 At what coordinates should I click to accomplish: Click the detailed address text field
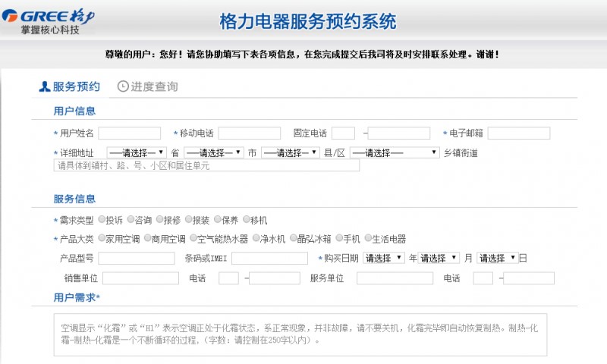[206, 165]
